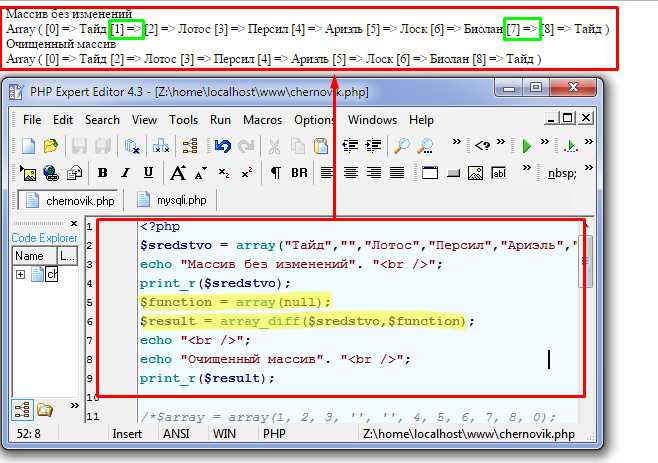Click the Name column header

(x=34, y=256)
